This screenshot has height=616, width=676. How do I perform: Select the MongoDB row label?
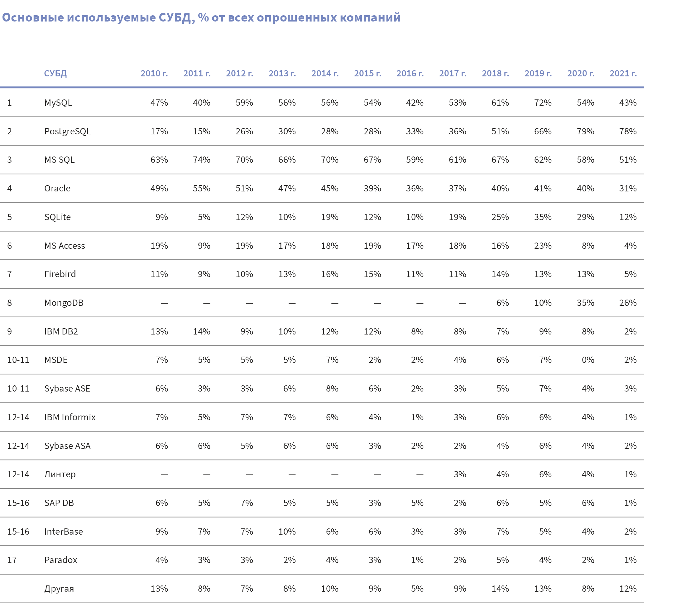[64, 303]
